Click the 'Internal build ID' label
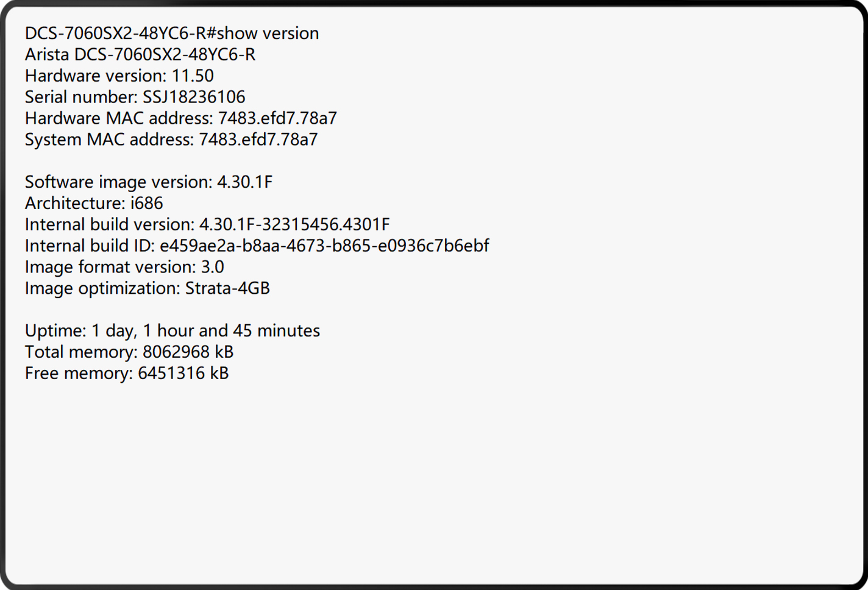 pos(90,246)
